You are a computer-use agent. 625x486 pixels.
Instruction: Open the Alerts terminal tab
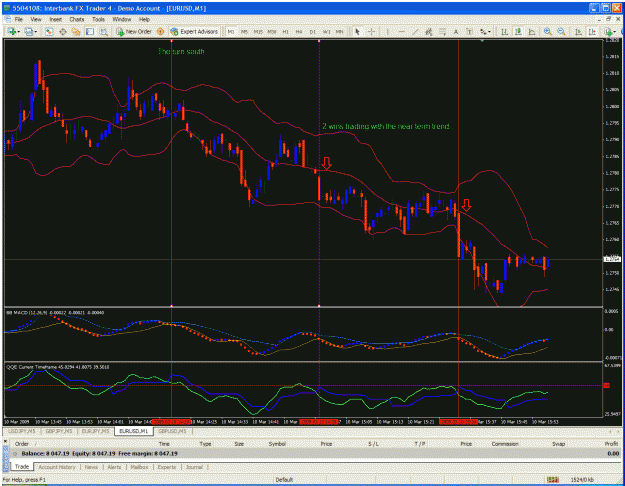click(114, 467)
